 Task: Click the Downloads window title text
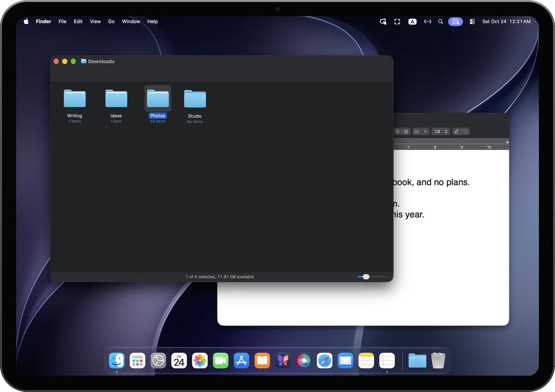pyautogui.click(x=101, y=61)
